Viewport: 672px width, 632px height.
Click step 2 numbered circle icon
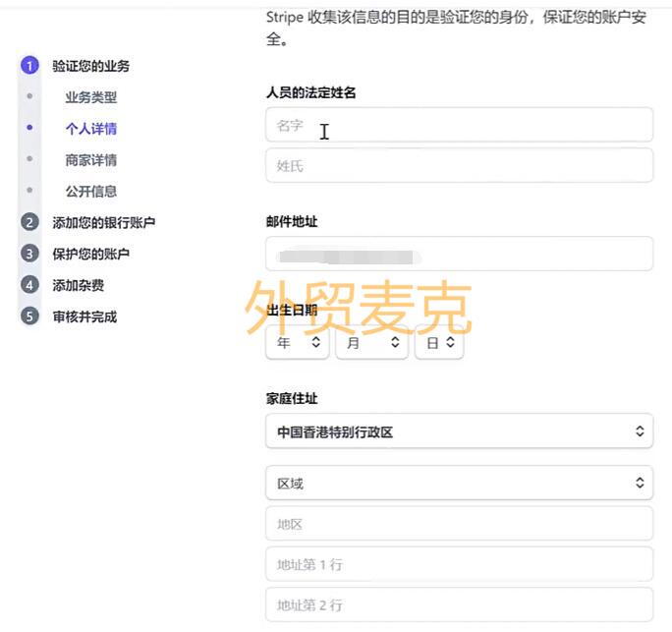[x=29, y=222]
